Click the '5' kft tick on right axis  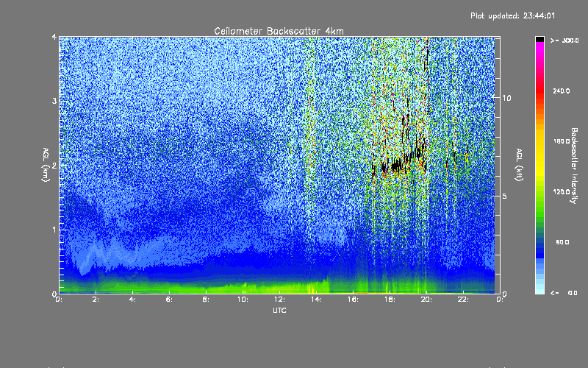tap(504, 197)
